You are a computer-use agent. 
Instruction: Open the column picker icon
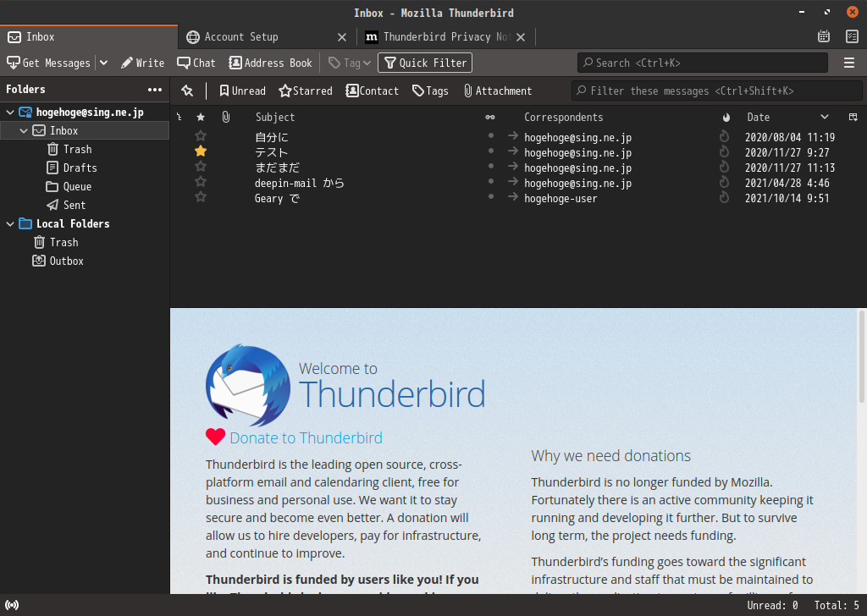[853, 117]
